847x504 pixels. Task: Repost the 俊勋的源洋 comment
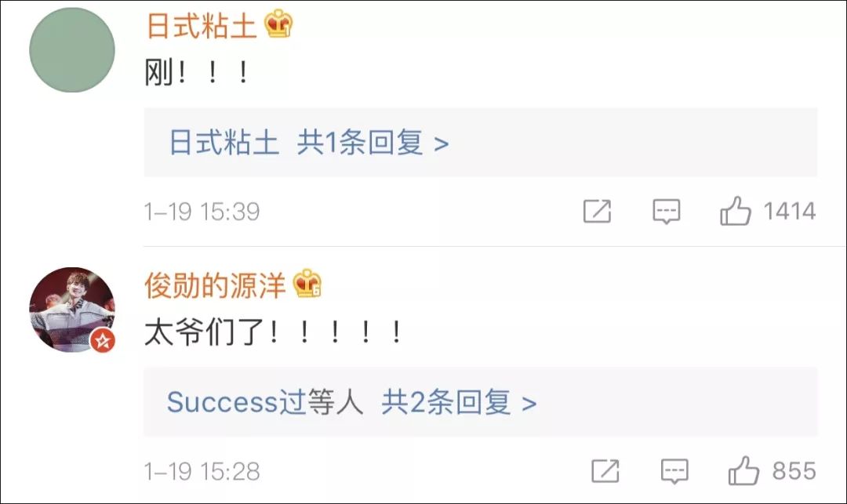pyautogui.click(x=605, y=471)
